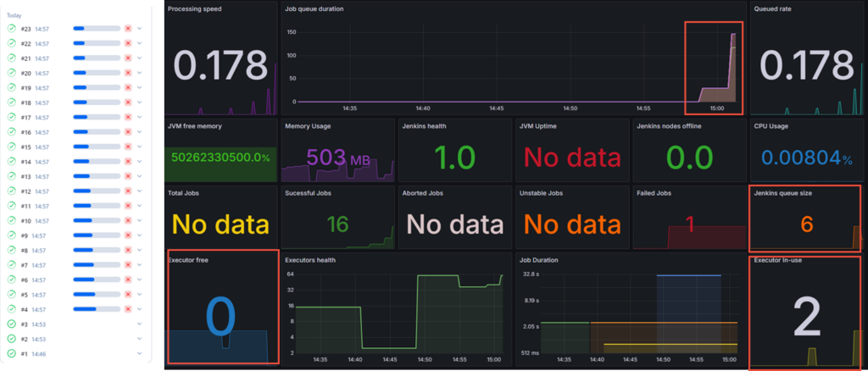Cancel build #10 with the red X
This screenshot has height=371, width=868.
128,220
